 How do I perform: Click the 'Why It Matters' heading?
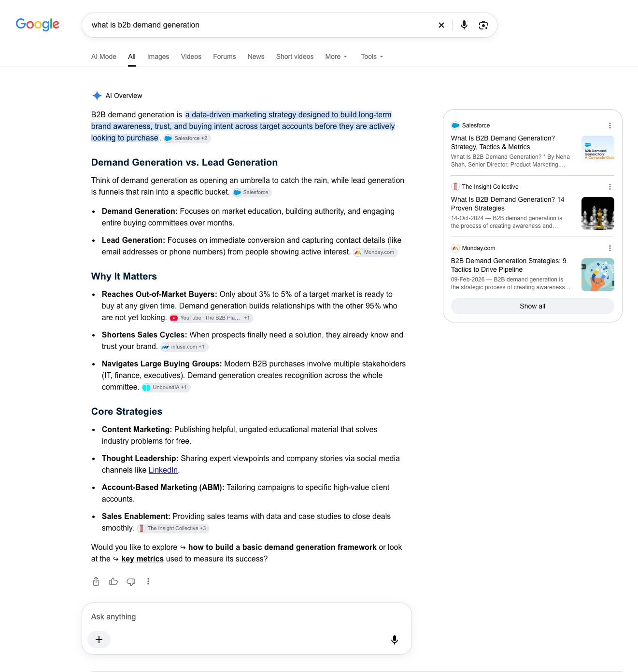pyautogui.click(x=124, y=277)
